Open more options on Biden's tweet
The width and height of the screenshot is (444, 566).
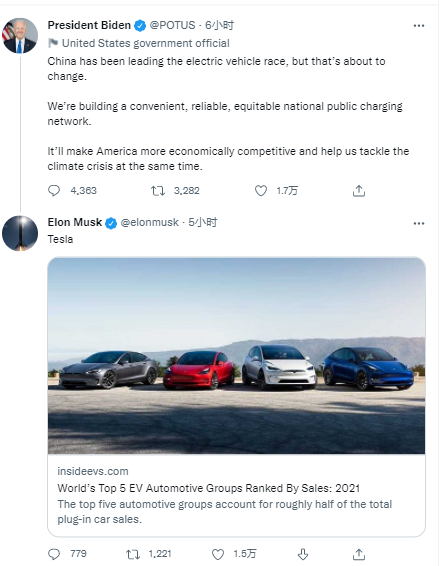click(419, 26)
